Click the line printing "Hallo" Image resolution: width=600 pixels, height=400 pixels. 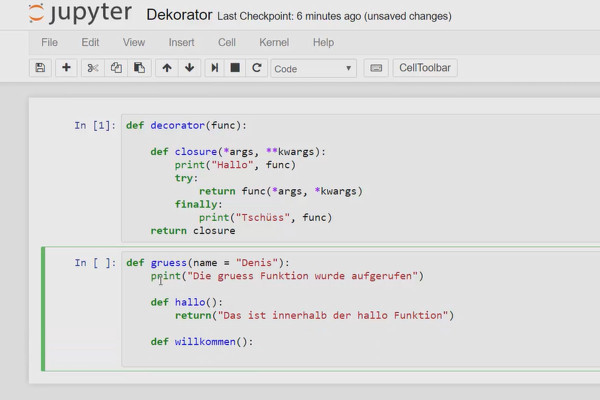235,165
